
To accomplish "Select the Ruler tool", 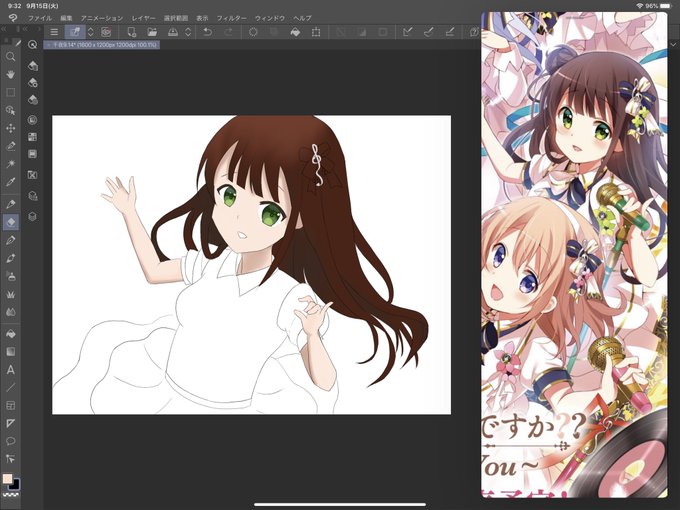I will 10,423.
